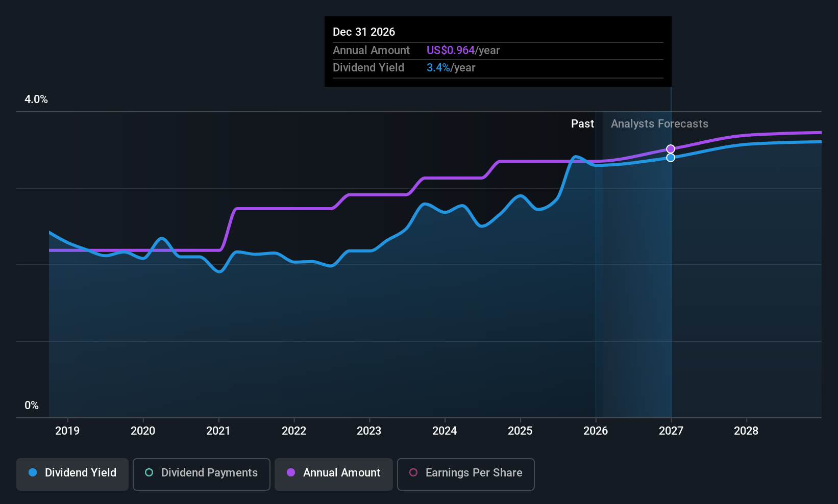Screen dimensions: 838x504
Task: Click the 2028 x-axis label
Action: click(746, 431)
